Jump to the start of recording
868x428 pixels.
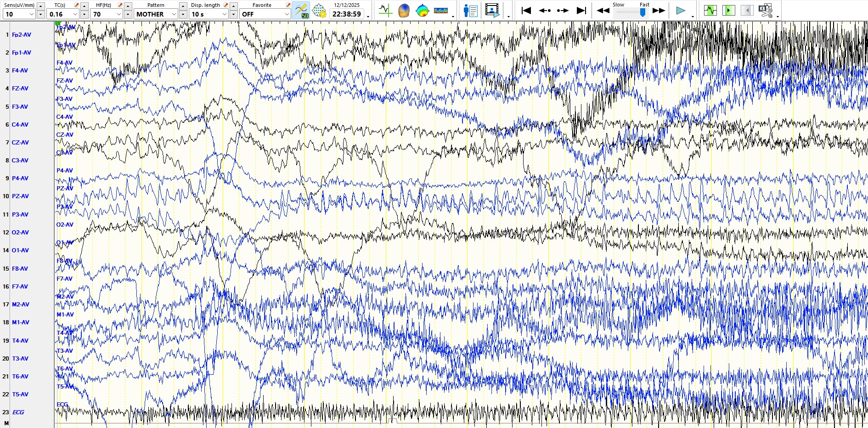pos(526,11)
